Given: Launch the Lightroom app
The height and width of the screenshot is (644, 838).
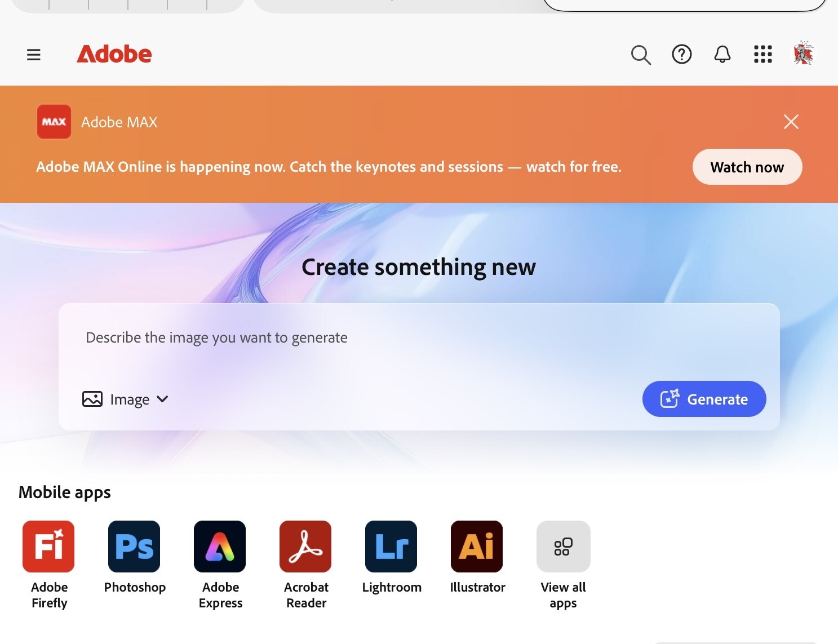Looking at the screenshot, I should 391,547.
